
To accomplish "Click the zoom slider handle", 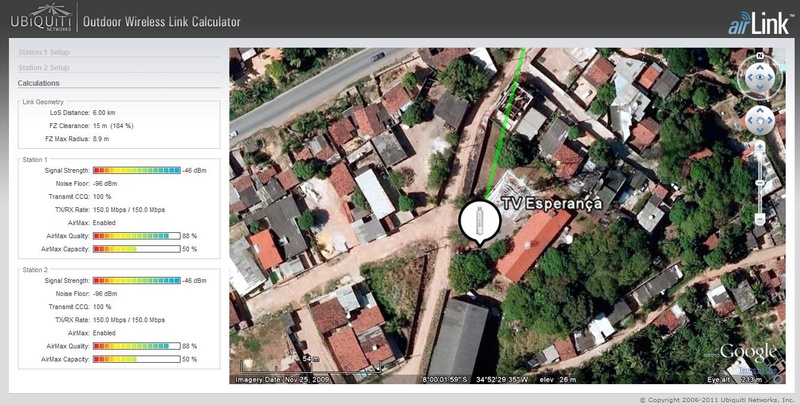I will point(760,182).
